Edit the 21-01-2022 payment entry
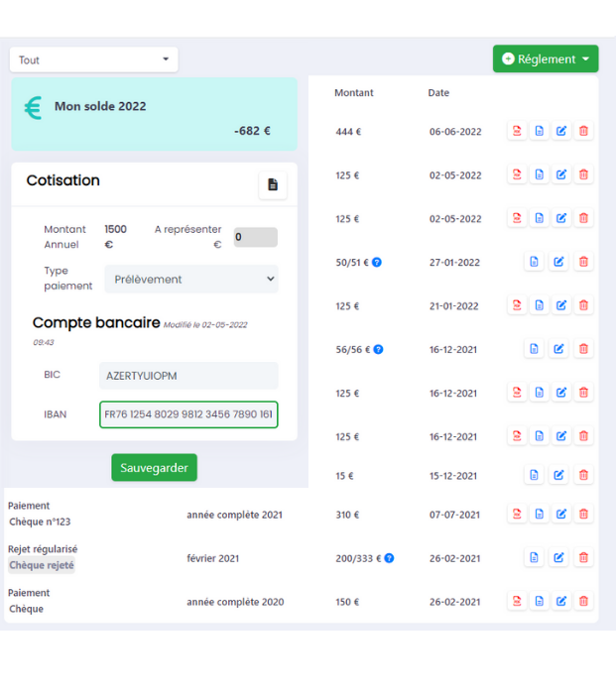The height and width of the screenshot is (697, 616). pos(561,305)
